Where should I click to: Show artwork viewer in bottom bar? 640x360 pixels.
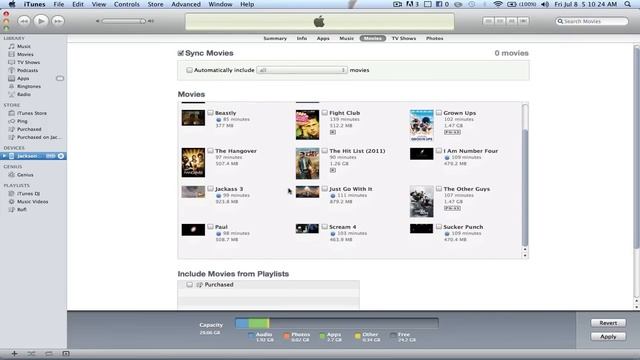click(66, 353)
